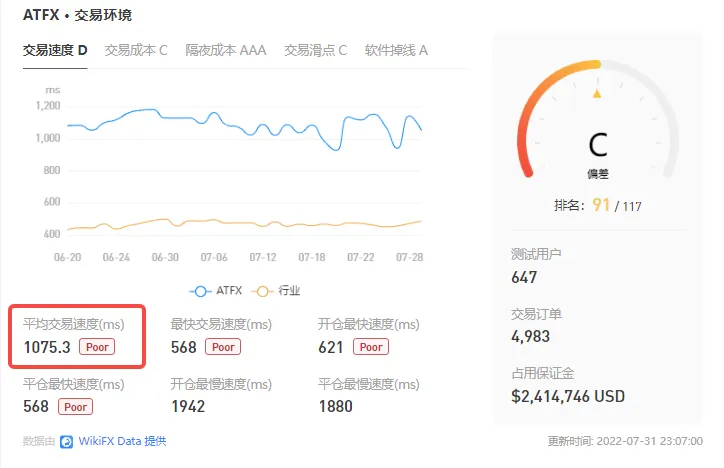Click the Poor badge next to 1075.3
Image resolution: width=724 pixels, height=468 pixels.
tap(97, 347)
